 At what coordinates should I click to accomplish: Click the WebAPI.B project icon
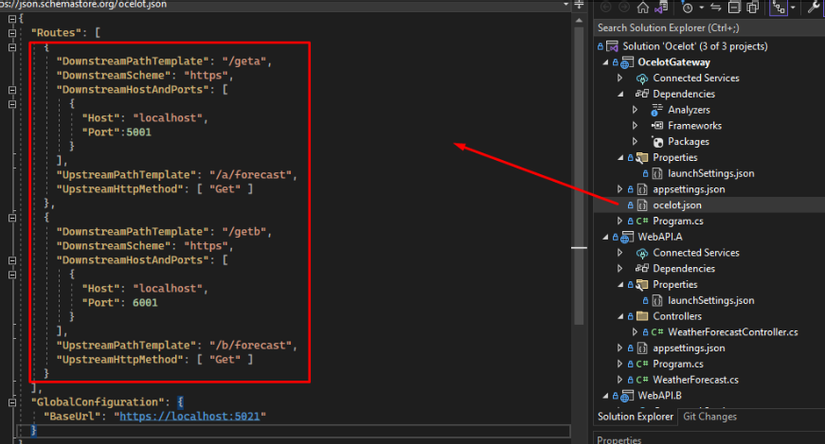coord(627,396)
